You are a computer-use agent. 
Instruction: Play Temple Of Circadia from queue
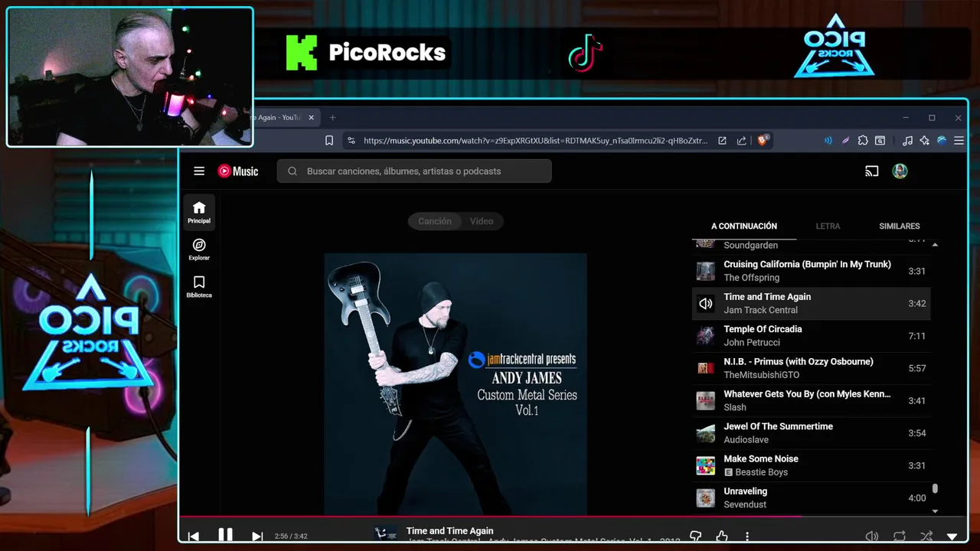811,336
